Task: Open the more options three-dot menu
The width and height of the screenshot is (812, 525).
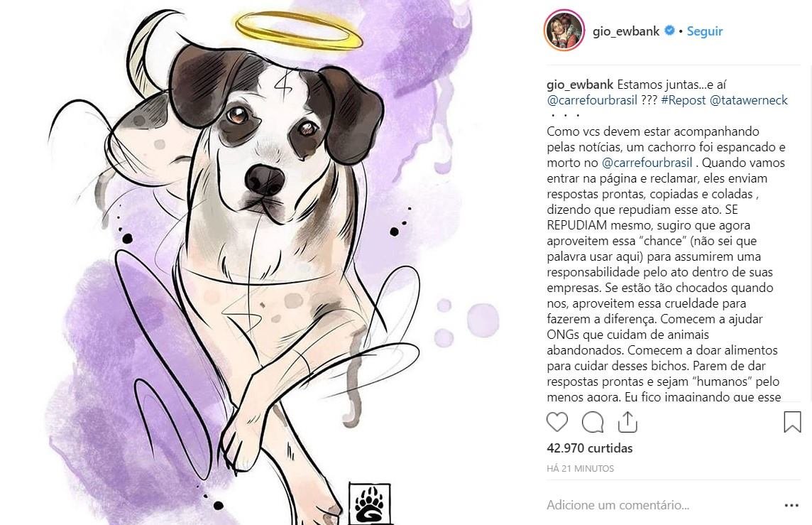Action: click(x=791, y=505)
